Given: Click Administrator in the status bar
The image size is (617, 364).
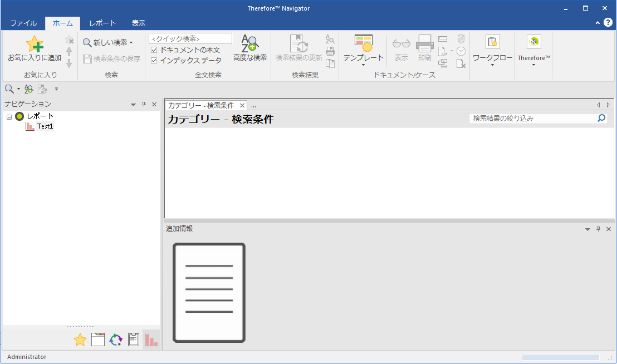Looking at the screenshot, I should pyautogui.click(x=27, y=357).
